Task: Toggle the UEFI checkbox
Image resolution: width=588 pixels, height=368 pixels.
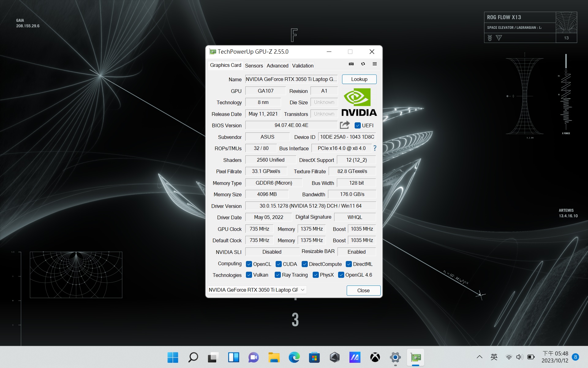Action: point(358,125)
